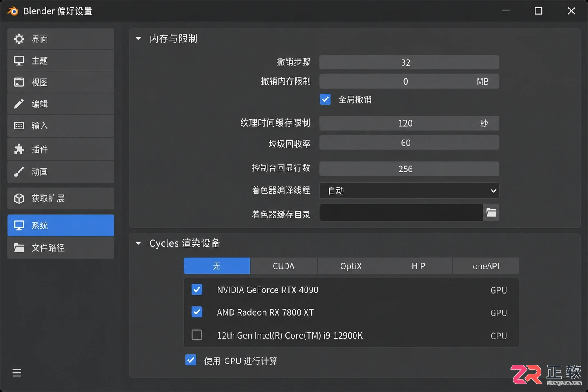Maximize the Blender 偏好设置 window
The width and height of the screenshot is (588, 392).
[x=539, y=11]
